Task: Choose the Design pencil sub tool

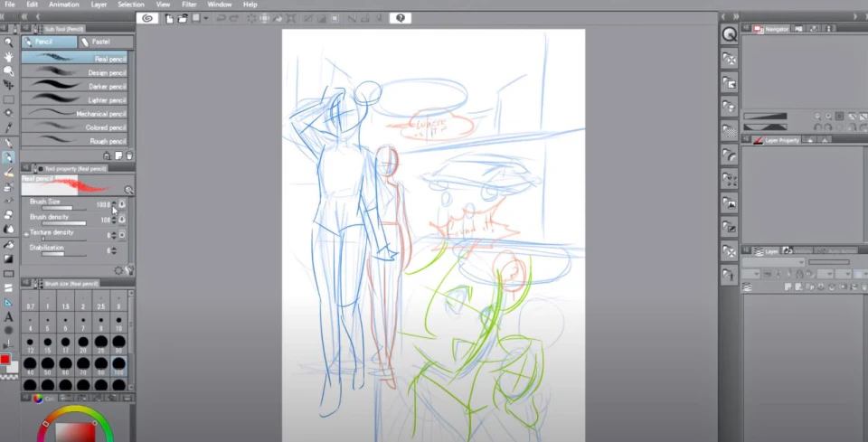Action: (x=74, y=72)
